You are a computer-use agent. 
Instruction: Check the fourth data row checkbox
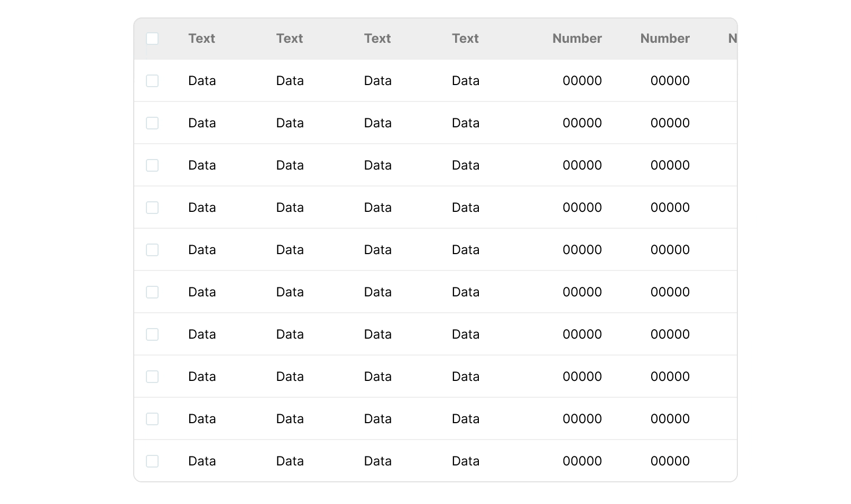[x=152, y=208]
